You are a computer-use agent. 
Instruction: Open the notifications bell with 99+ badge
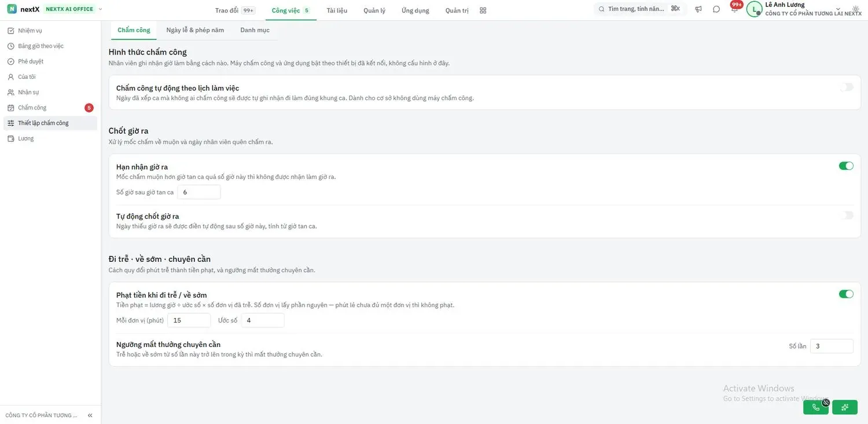point(734,9)
